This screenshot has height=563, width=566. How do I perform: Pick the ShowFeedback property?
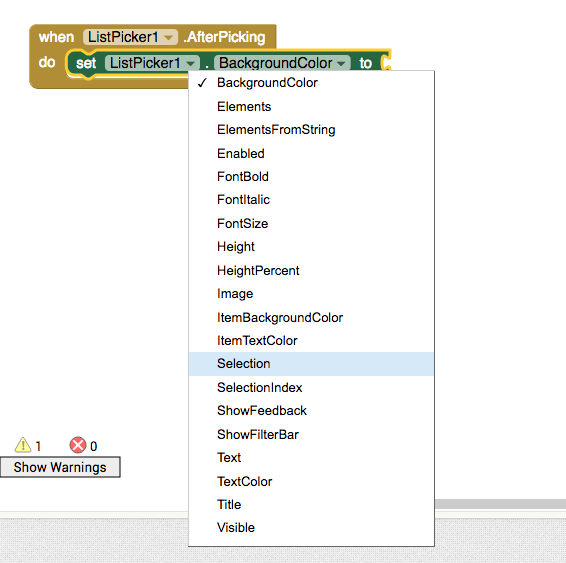pyautogui.click(x=311, y=411)
